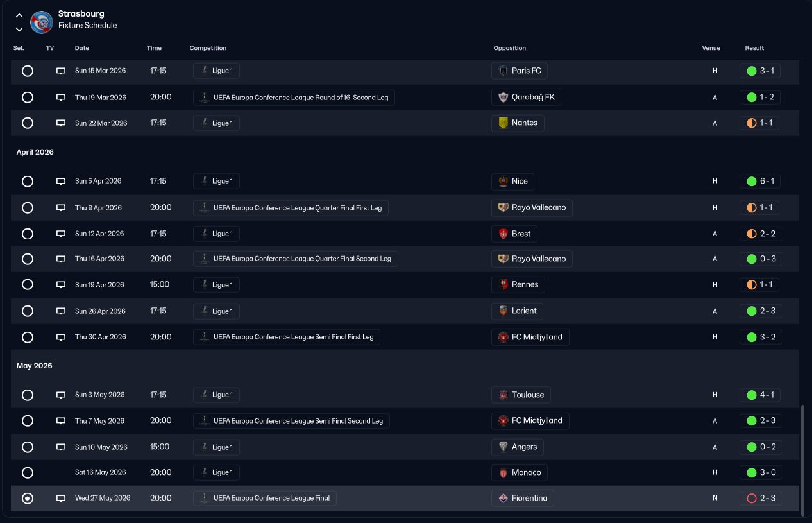Click the up chevron beside Strasbourg
This screenshot has width=812, height=523.
pyautogui.click(x=19, y=15)
